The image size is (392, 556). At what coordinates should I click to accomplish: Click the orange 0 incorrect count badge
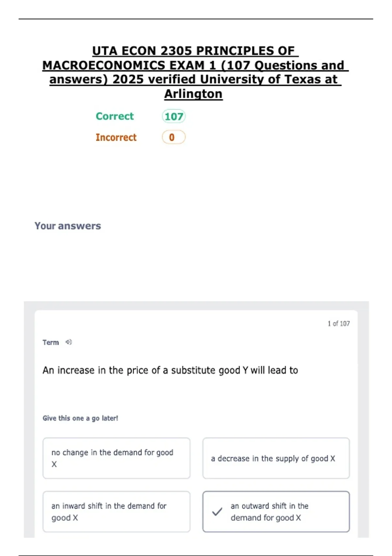pos(173,137)
